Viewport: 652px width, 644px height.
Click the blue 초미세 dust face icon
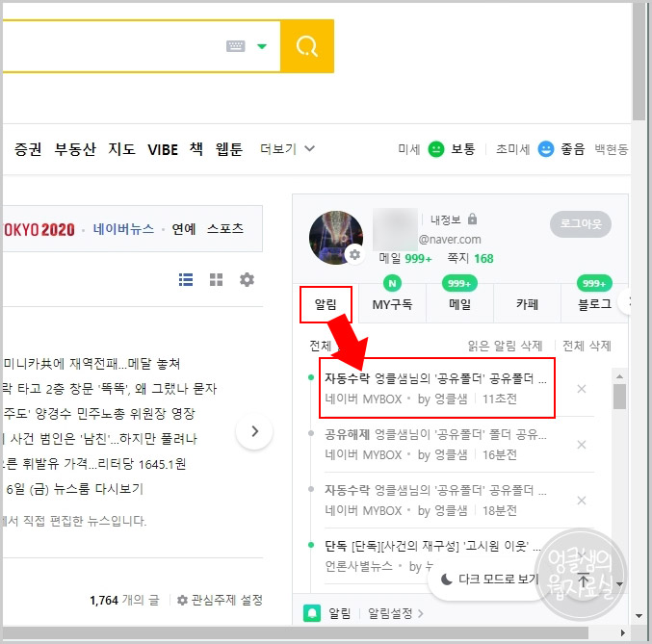pos(545,149)
